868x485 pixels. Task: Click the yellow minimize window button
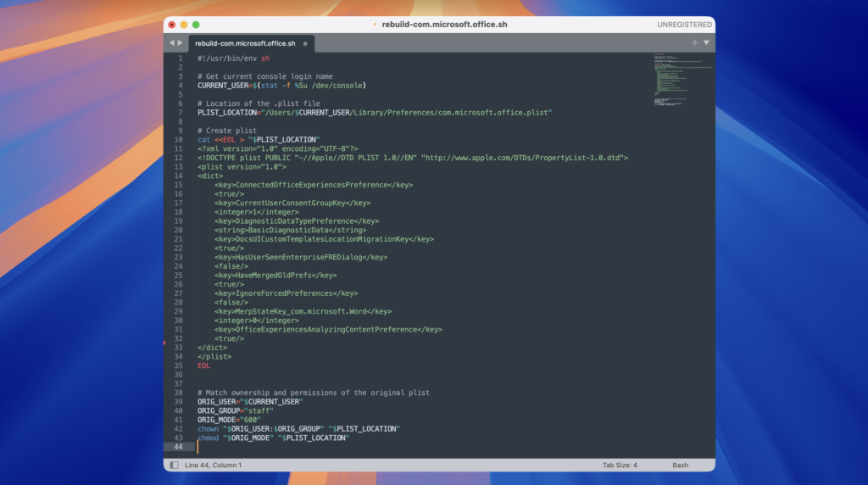click(x=184, y=25)
